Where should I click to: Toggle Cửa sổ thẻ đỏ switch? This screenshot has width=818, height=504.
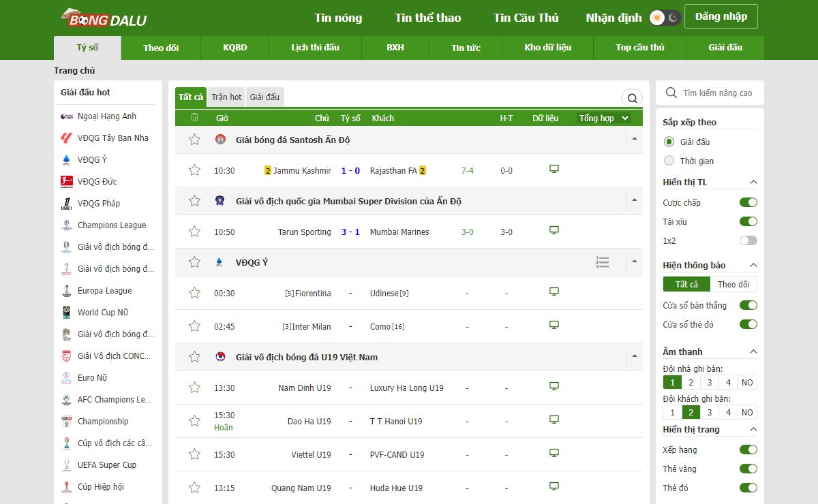(748, 324)
